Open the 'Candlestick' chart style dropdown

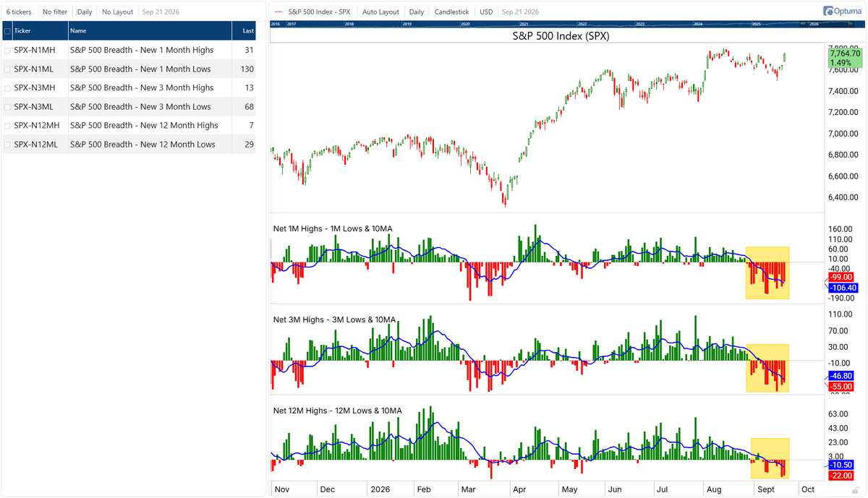pos(451,12)
